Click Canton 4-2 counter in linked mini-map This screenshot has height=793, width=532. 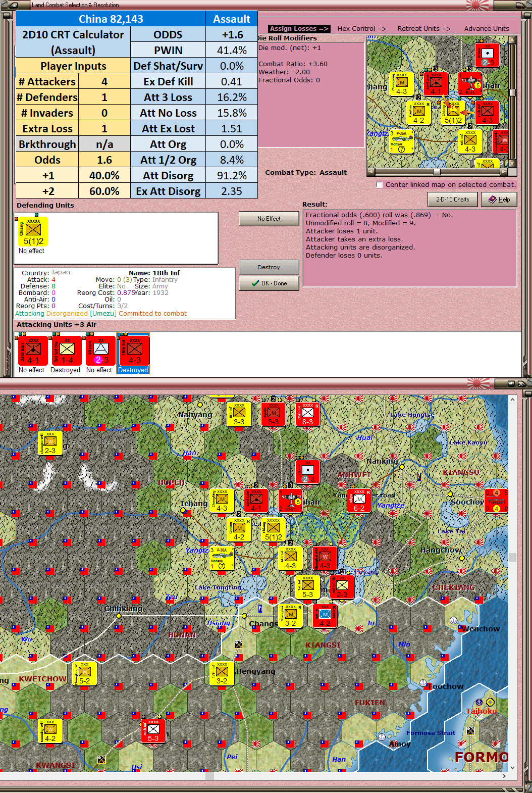tap(419, 113)
